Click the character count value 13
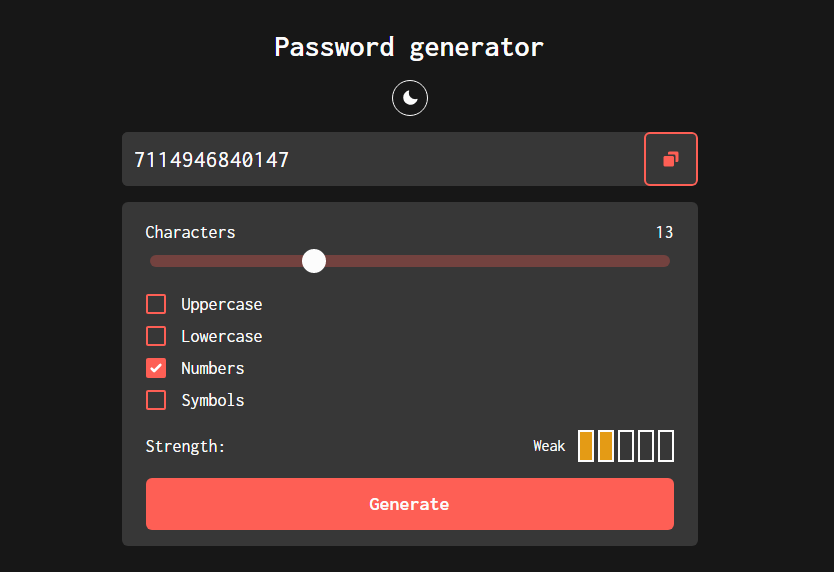834x572 pixels. [x=664, y=232]
